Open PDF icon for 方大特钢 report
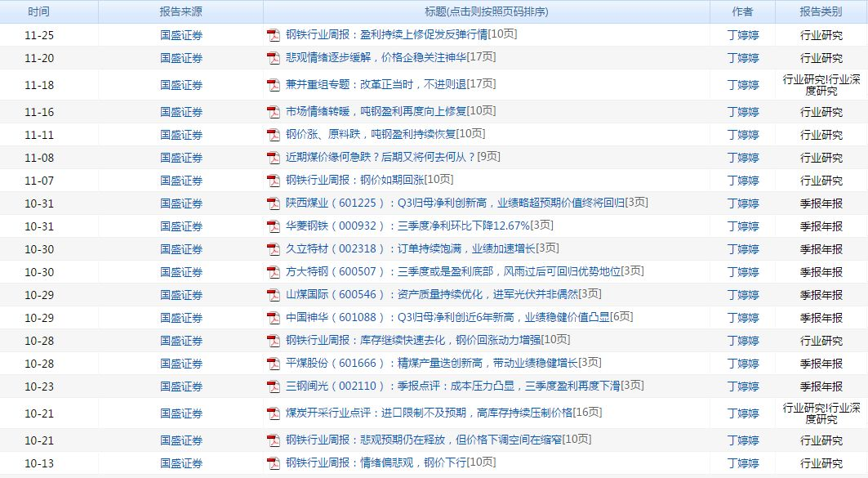Viewport: 868px width, 478px height. (274, 273)
